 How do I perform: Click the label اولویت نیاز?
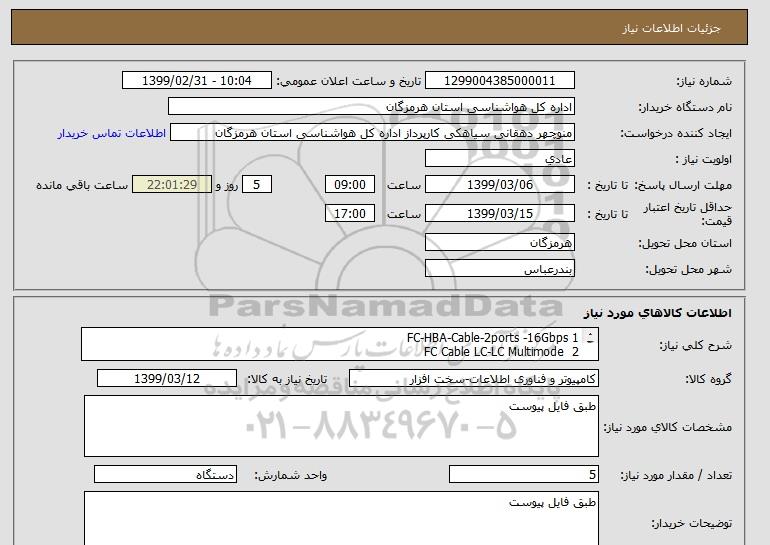pyautogui.click(x=703, y=159)
